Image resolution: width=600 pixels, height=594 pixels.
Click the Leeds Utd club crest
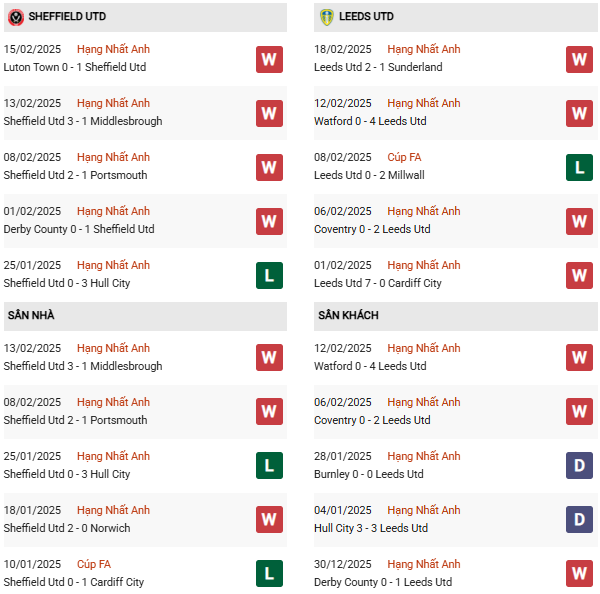click(327, 17)
